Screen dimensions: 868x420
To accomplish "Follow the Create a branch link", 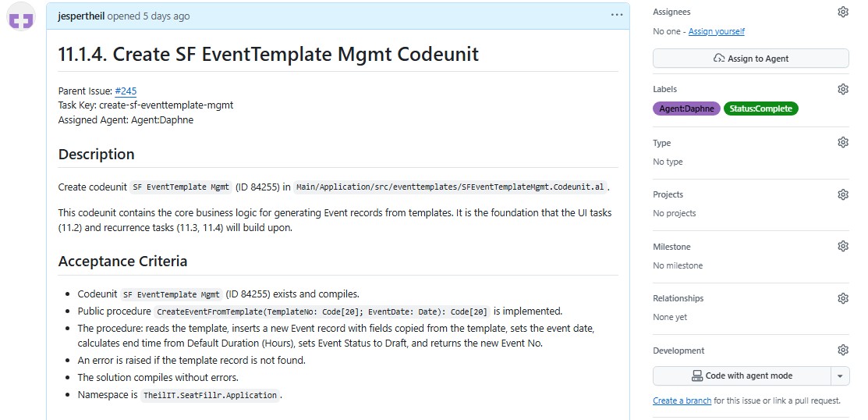I will click(x=682, y=400).
